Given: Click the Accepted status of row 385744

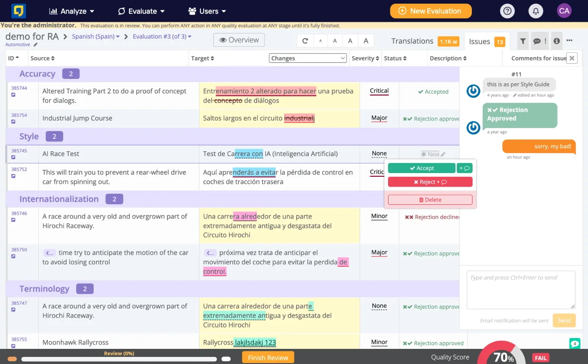Looking at the screenshot, I should tap(433, 92).
